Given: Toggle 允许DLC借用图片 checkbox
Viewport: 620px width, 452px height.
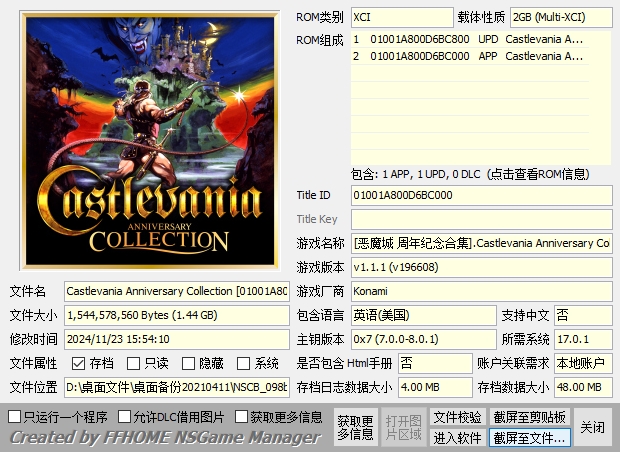Looking at the screenshot, I should 125,416.
